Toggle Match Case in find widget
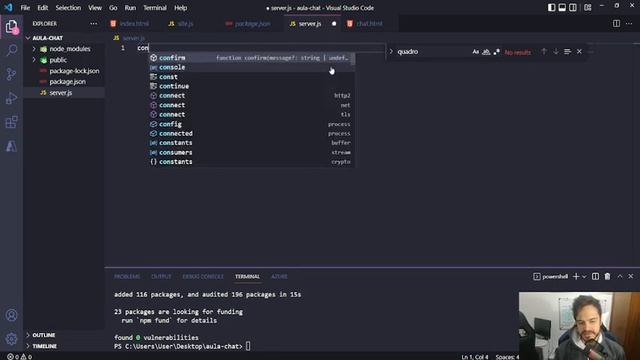This screenshot has width=640, height=360. click(476, 52)
